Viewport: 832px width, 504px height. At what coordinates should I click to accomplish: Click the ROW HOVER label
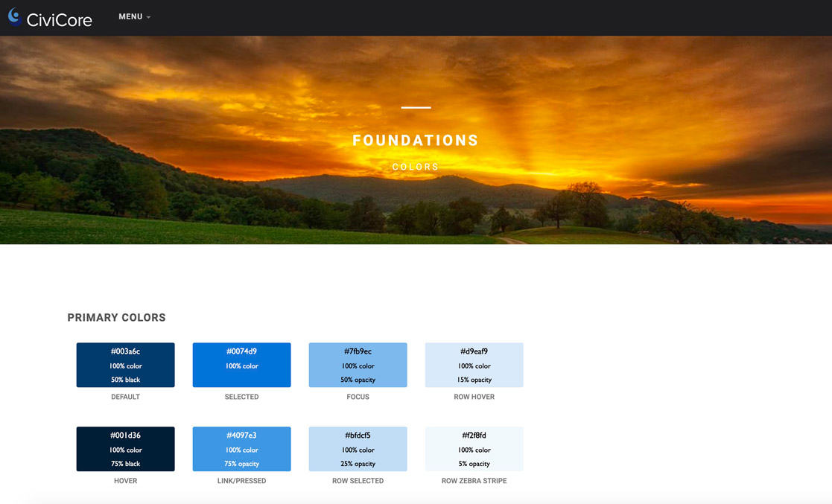pos(474,397)
